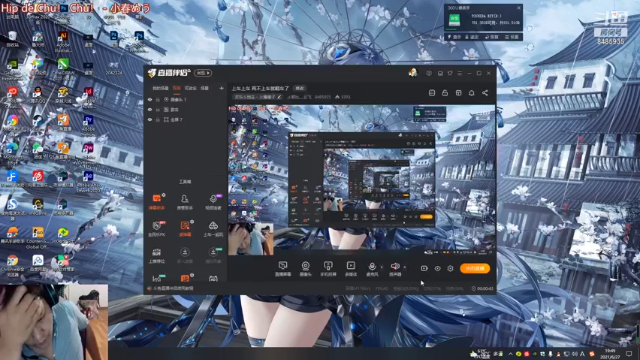Switch to the scene tab right of the active one

tap(191, 88)
